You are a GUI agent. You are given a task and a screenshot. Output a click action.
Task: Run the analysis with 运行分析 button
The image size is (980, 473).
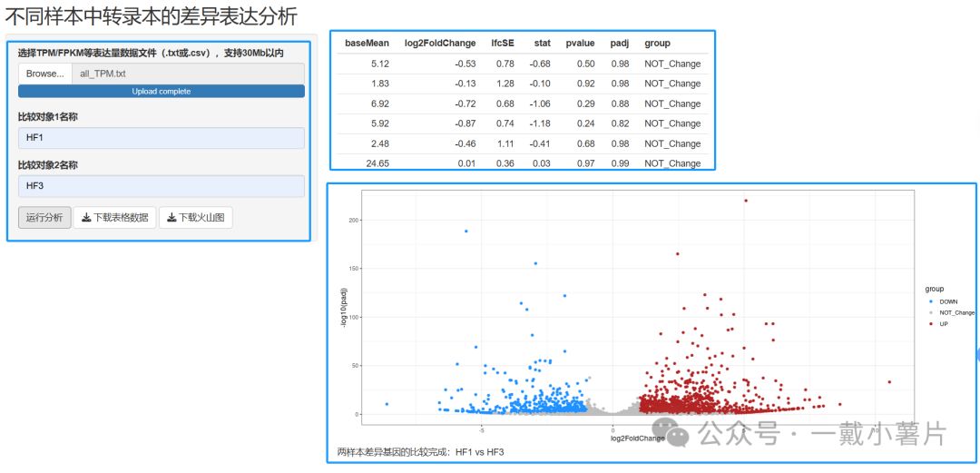pos(44,218)
